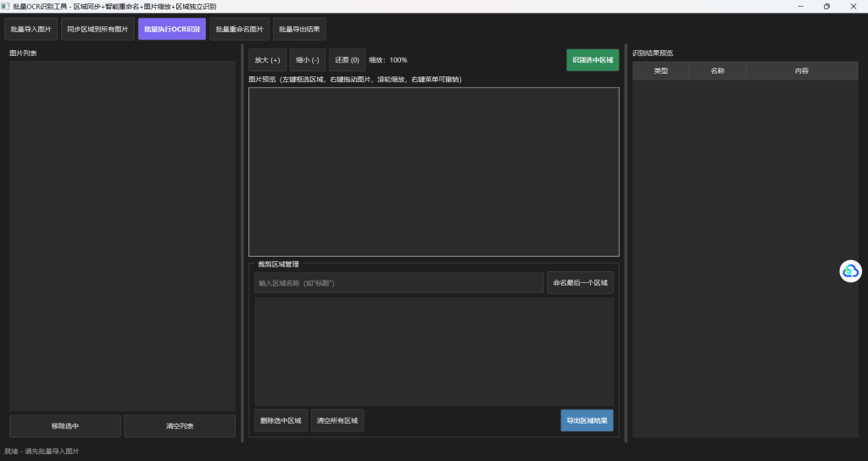Click the floating blue cloud icon
This screenshot has height=461, width=868.
[850, 271]
